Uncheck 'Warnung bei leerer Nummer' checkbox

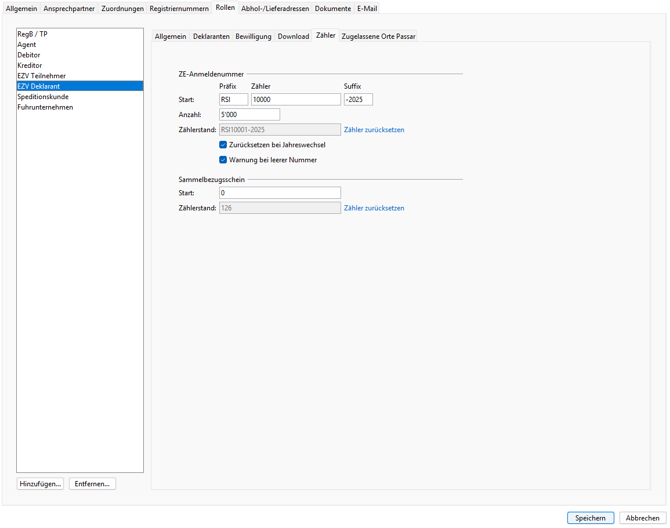coord(223,160)
